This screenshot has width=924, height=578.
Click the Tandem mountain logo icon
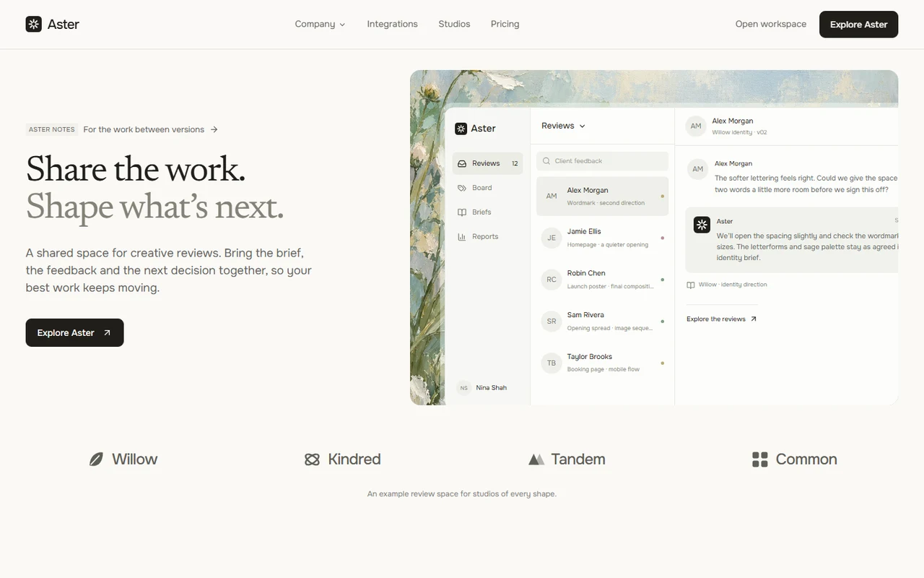coord(536,460)
